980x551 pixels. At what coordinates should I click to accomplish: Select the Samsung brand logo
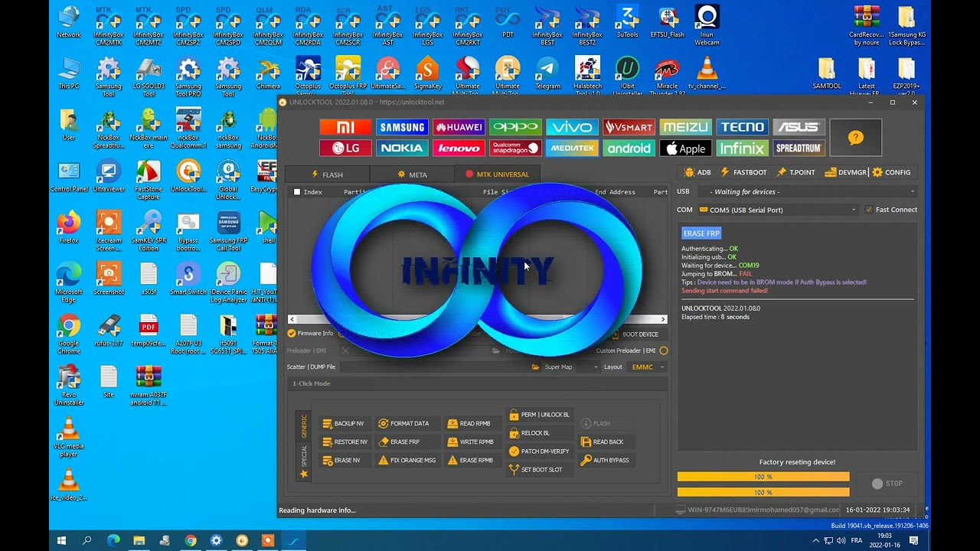pyautogui.click(x=402, y=127)
